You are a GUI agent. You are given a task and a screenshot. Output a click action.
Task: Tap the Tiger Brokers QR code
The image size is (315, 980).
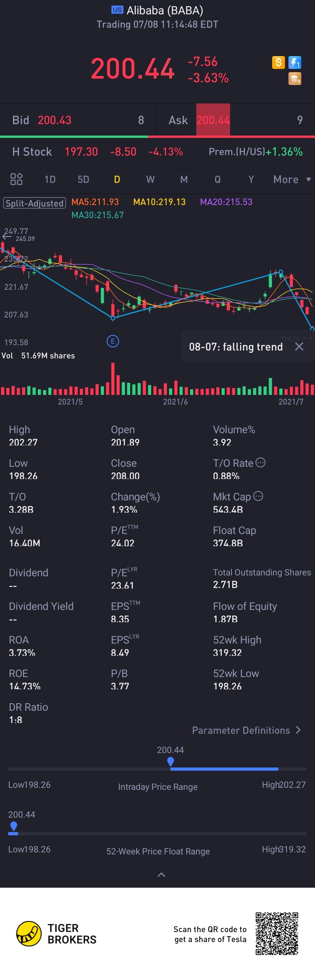(276, 933)
